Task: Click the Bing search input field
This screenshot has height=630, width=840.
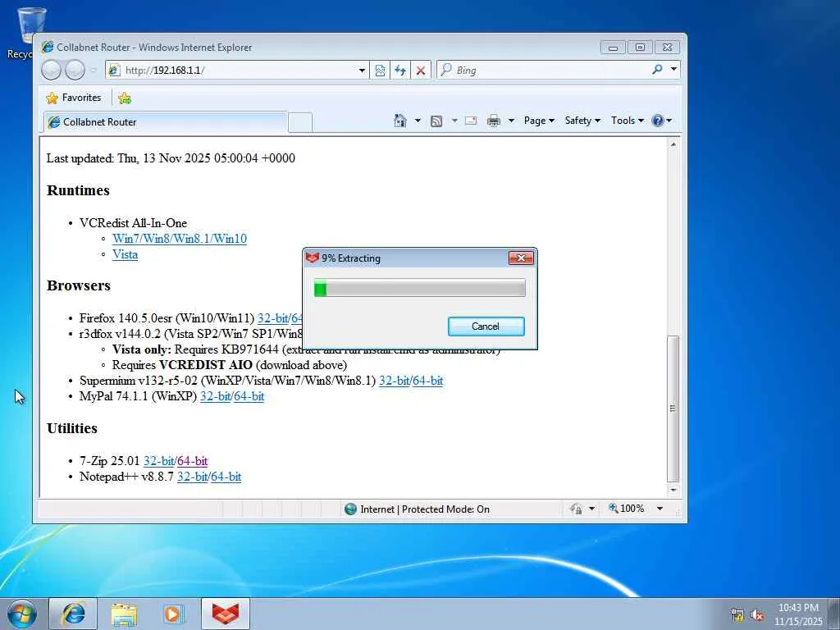Action: coord(544,71)
